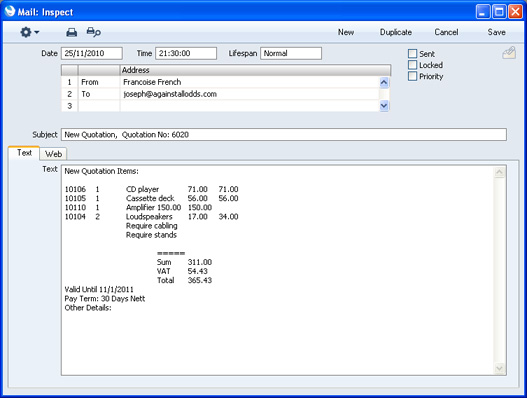Click the New button
This screenshot has height=398, width=527.
click(x=346, y=32)
